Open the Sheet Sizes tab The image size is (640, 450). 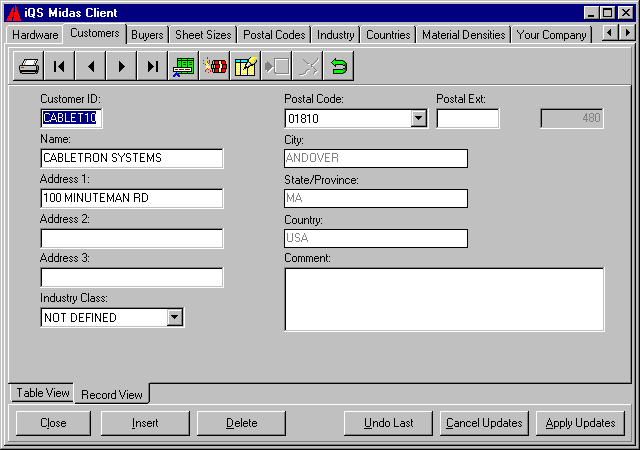tap(203, 35)
